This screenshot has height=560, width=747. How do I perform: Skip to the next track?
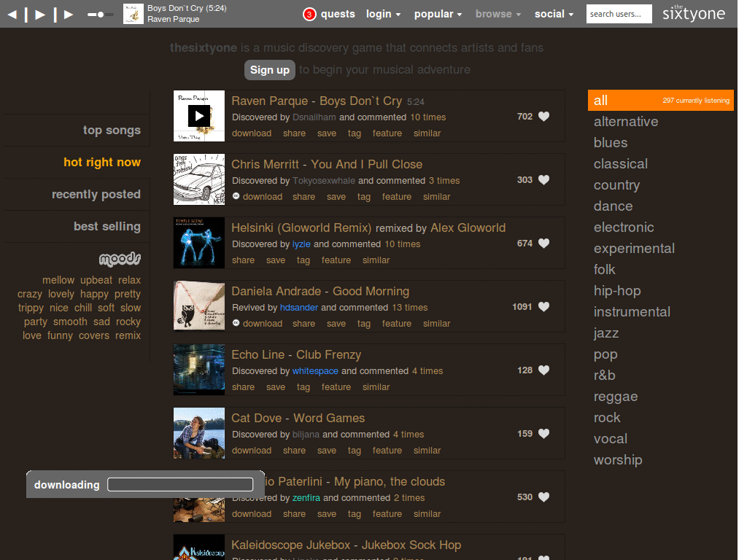(x=69, y=14)
